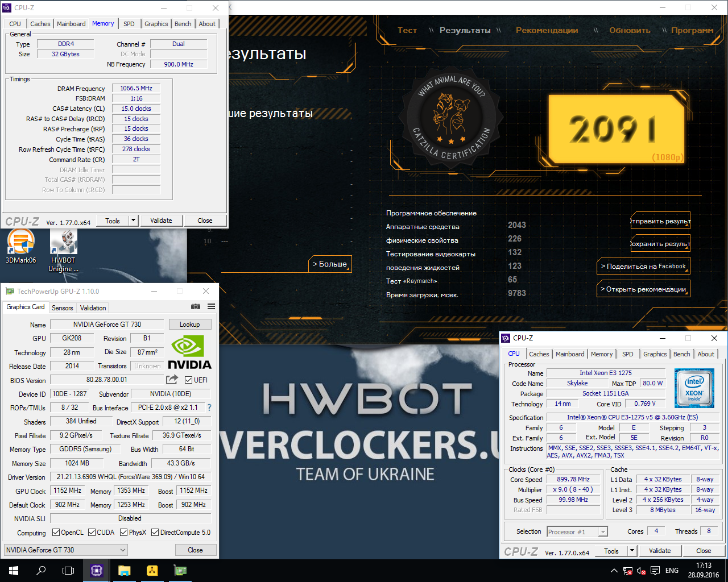Click the Catzilla certification badge
Screen dimensions: 728x582
pos(451,118)
